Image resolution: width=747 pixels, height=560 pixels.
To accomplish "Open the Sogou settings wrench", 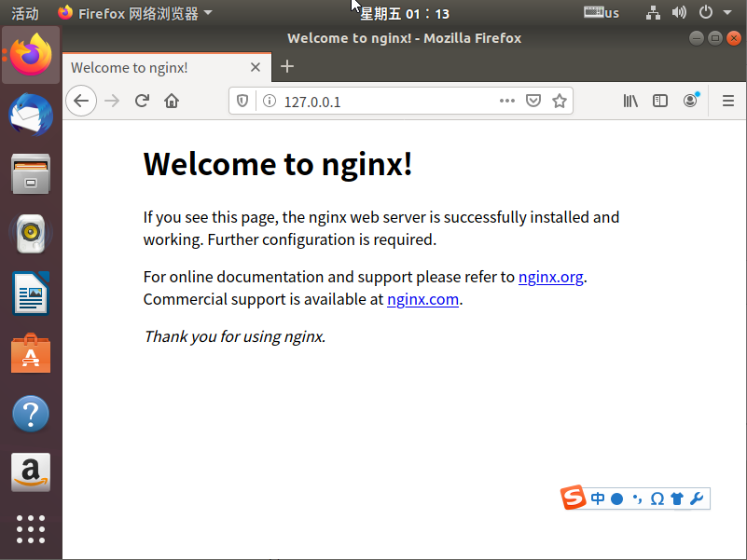I will pos(697,498).
